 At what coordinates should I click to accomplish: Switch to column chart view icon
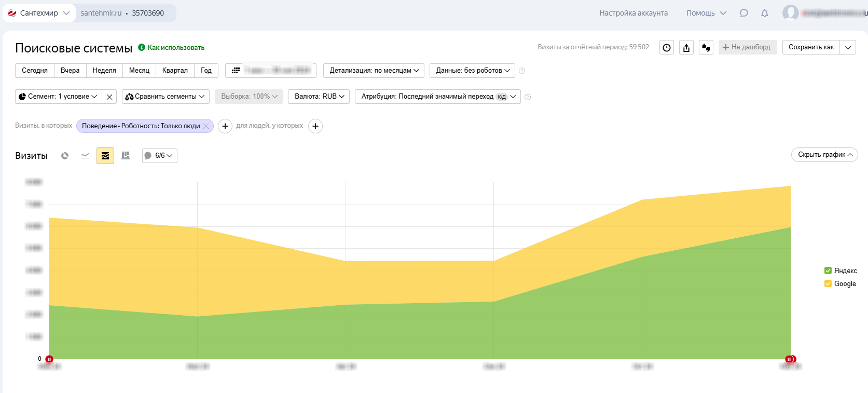(126, 156)
